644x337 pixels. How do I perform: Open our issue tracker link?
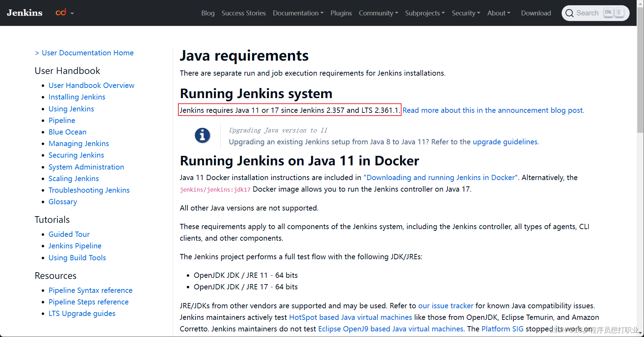pyautogui.click(x=446, y=306)
